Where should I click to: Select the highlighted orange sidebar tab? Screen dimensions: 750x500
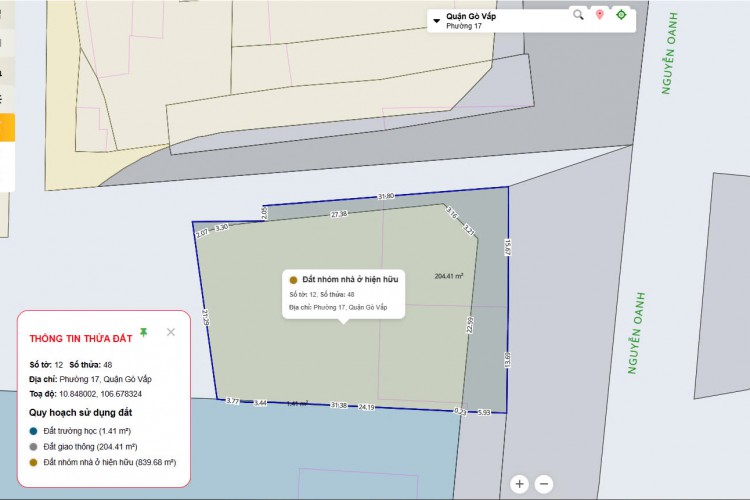(7, 128)
